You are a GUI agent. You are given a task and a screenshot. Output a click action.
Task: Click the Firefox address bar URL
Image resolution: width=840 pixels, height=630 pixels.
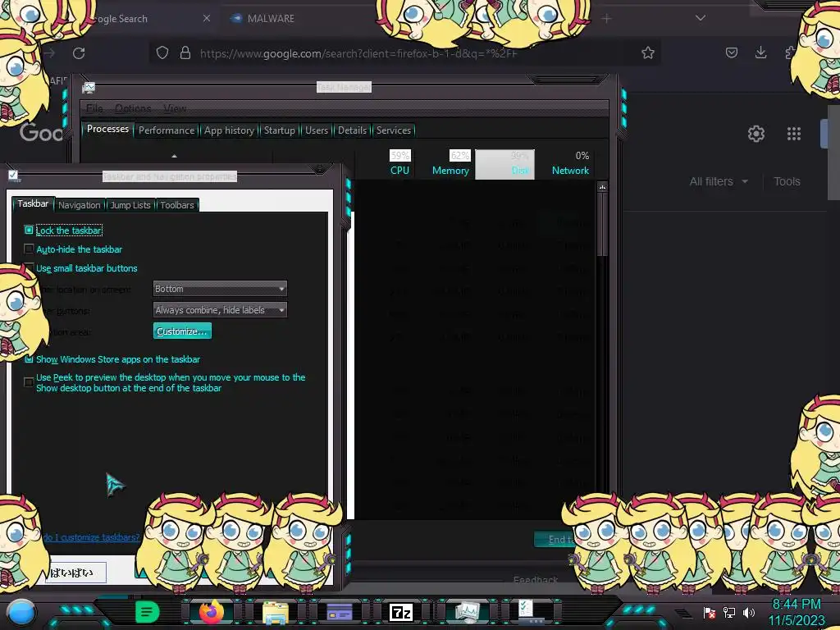click(x=358, y=53)
